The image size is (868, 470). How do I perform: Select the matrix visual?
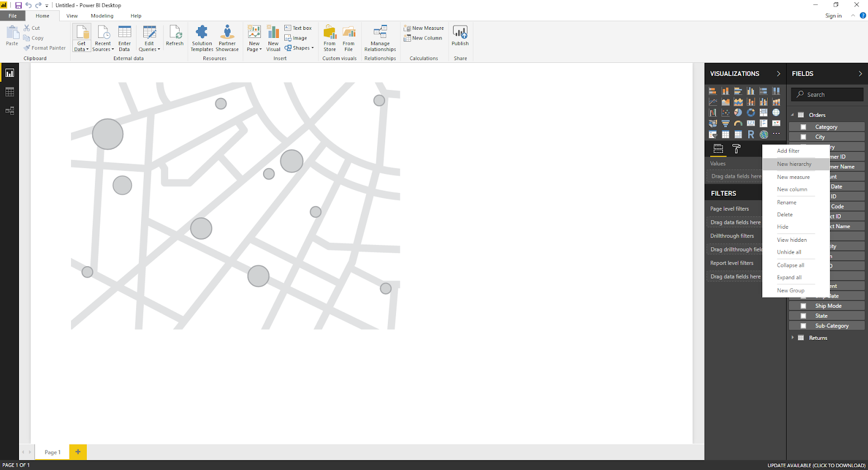(x=738, y=134)
